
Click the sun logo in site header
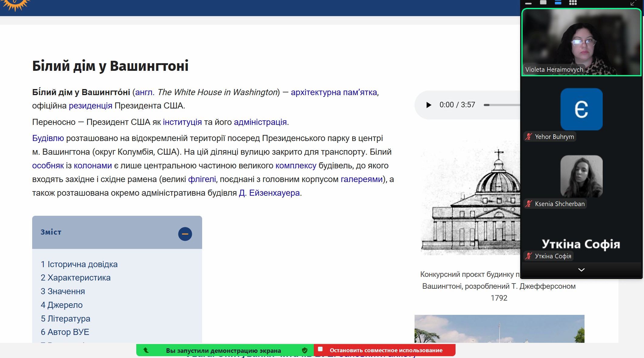tap(15, 4)
